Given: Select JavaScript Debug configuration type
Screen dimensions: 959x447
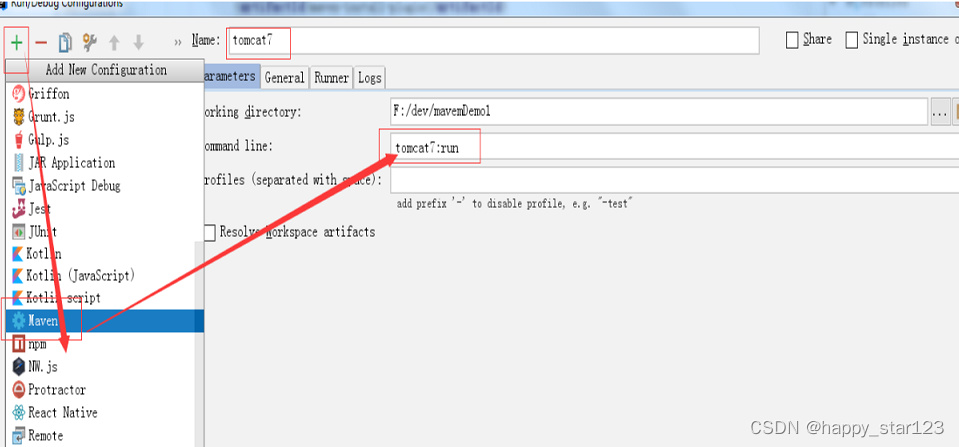Looking at the screenshot, I should pos(104,185).
